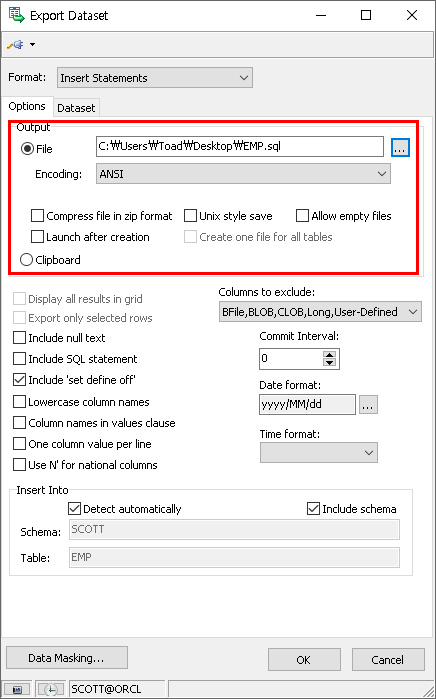Open the Format dropdown
Screen dimensions: 436x699
155,78
